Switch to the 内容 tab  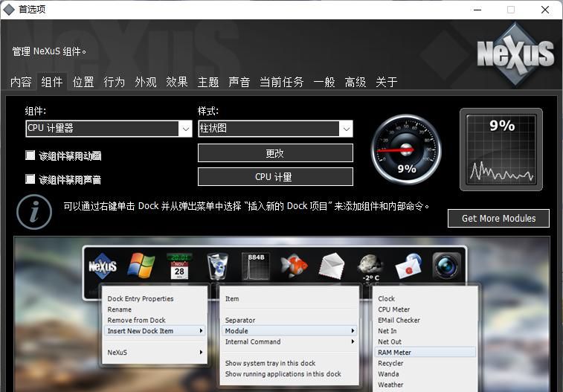[21, 82]
